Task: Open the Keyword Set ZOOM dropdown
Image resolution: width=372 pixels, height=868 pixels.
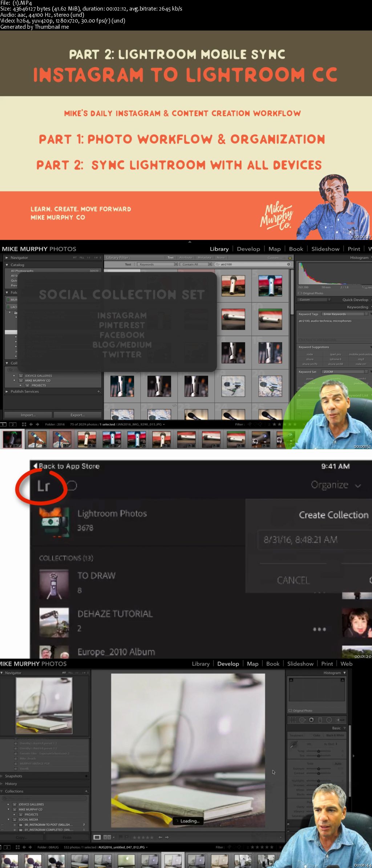Action: (x=345, y=371)
